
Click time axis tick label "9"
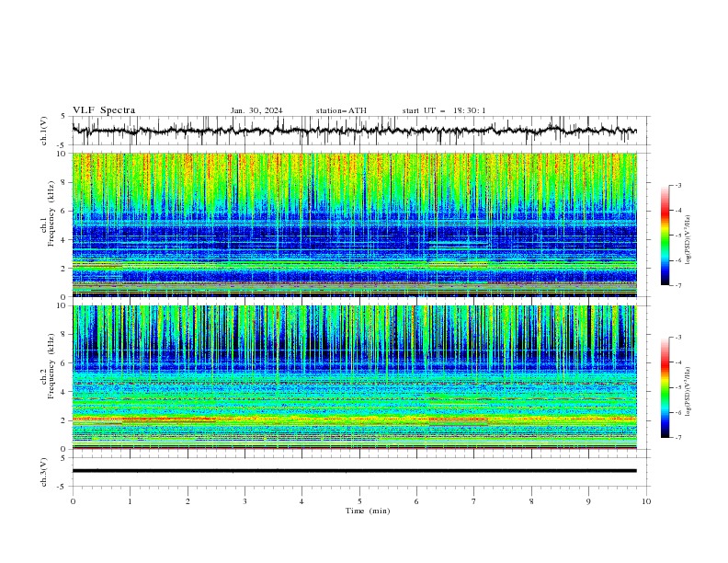coord(588,501)
